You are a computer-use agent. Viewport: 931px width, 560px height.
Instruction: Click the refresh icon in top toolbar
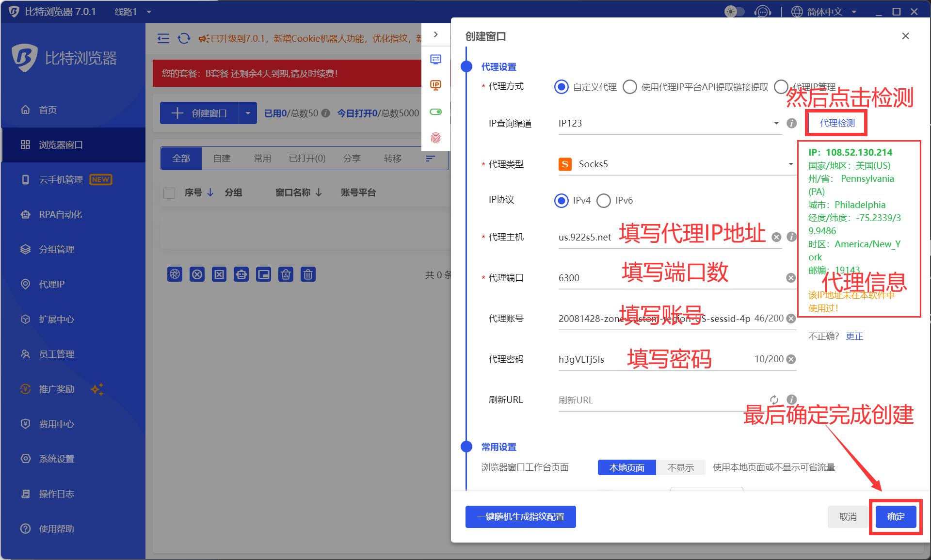pos(184,38)
